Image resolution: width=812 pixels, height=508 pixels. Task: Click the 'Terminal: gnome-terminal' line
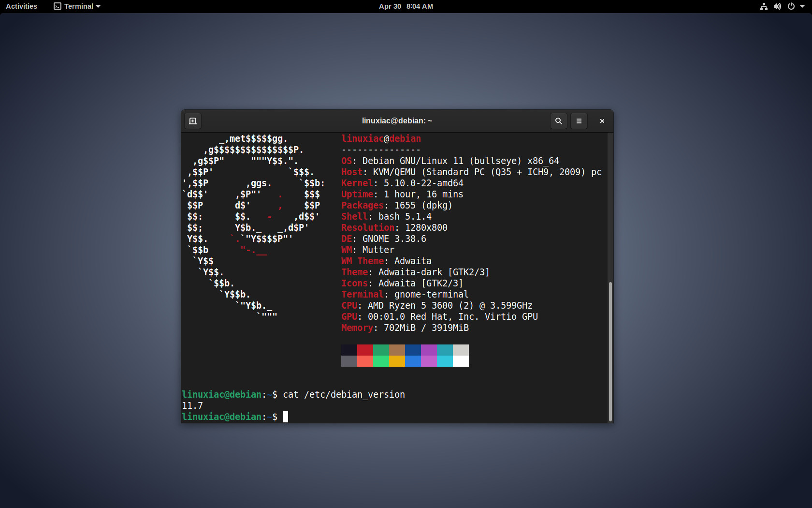pyautogui.click(x=405, y=294)
